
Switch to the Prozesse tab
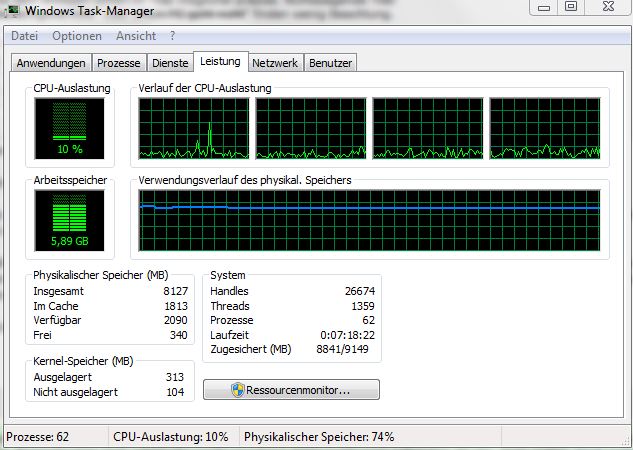coord(119,63)
